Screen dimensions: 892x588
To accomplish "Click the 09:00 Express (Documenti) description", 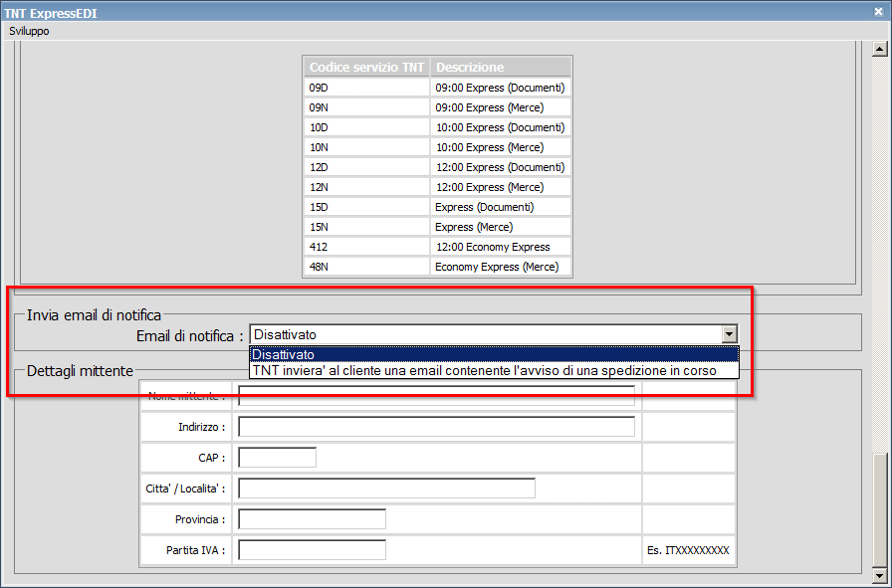I will point(500,88).
